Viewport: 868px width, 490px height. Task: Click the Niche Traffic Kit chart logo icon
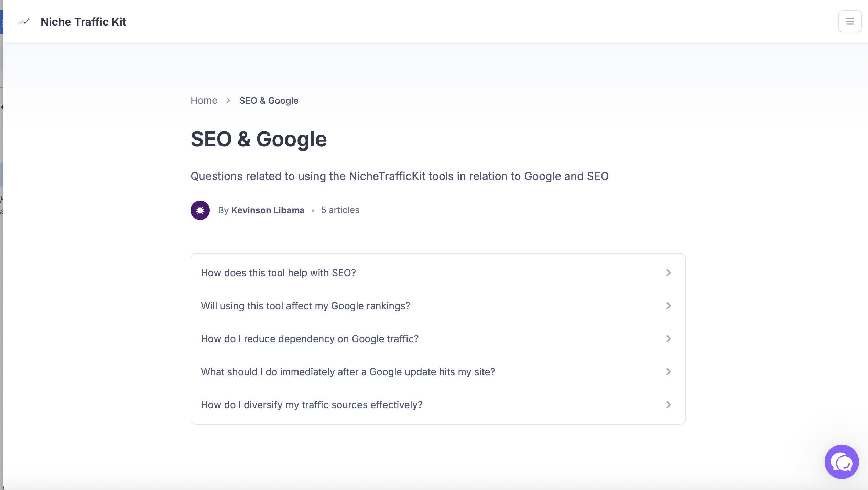[24, 22]
